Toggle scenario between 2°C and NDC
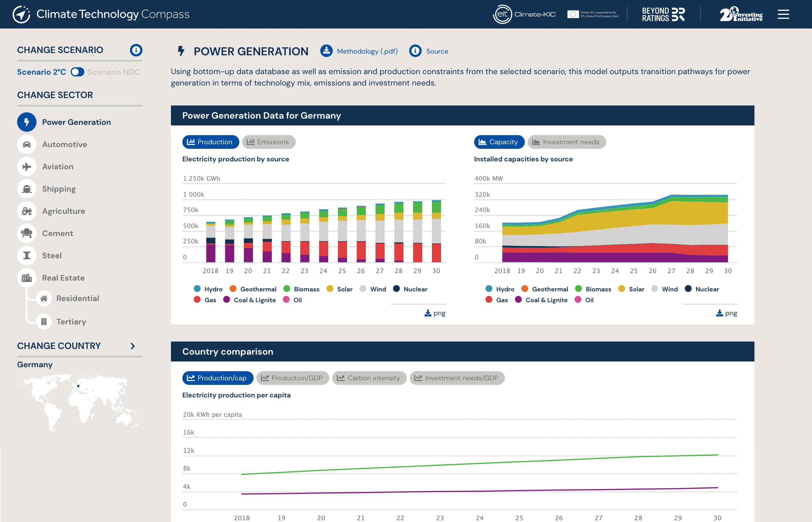This screenshot has width=812, height=522. click(x=77, y=72)
